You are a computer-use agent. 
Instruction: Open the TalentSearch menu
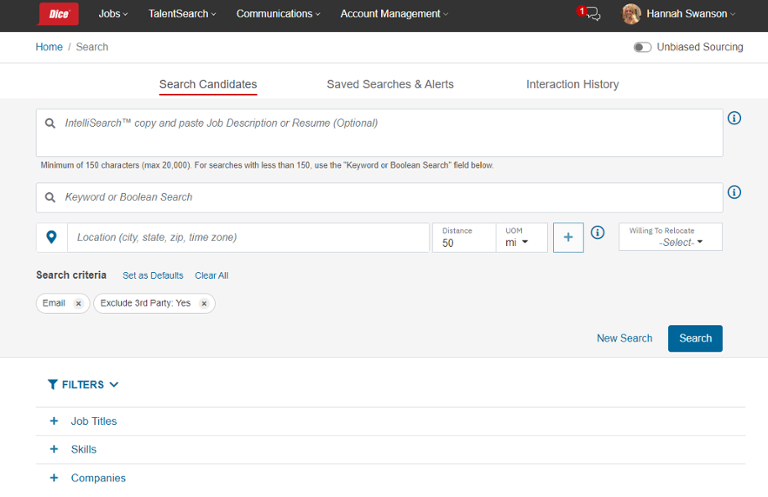coord(184,14)
